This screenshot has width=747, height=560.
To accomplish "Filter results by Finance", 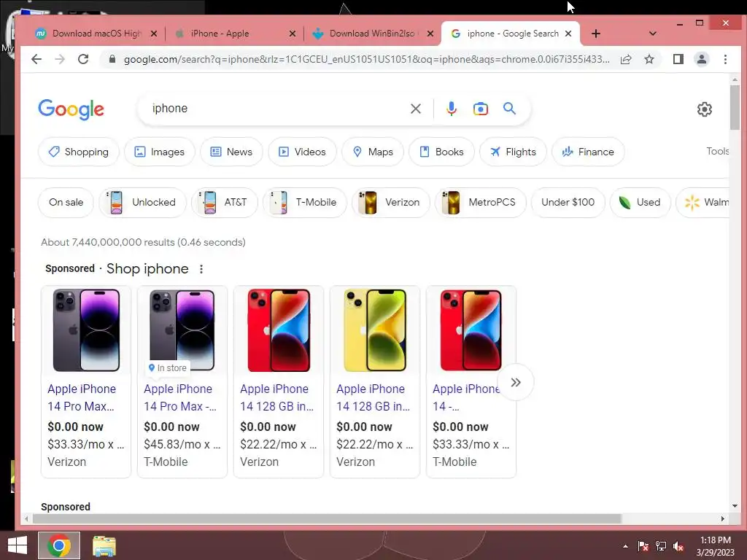I will tap(588, 152).
